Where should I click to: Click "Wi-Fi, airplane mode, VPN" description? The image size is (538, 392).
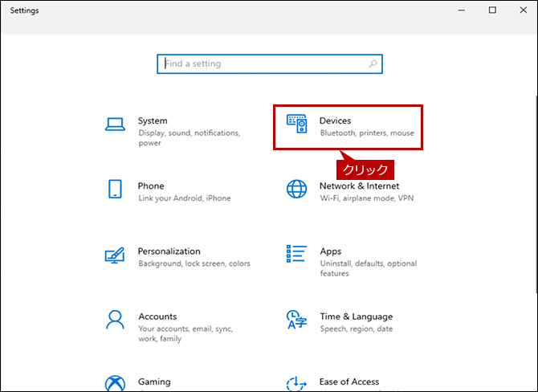click(367, 198)
